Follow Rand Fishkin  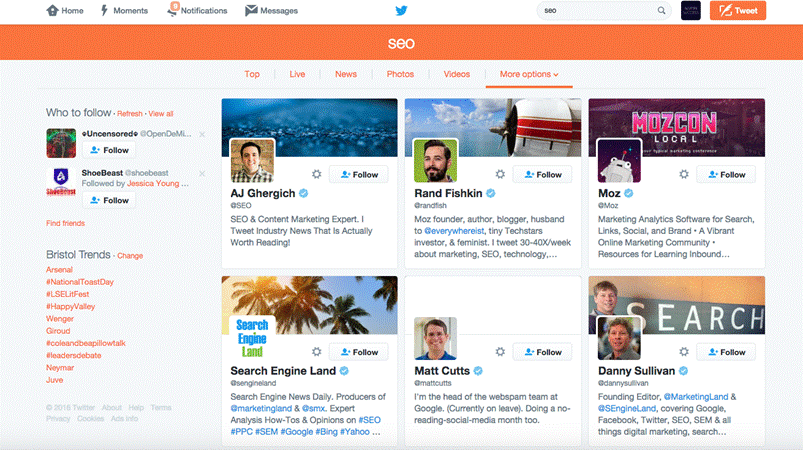543,174
